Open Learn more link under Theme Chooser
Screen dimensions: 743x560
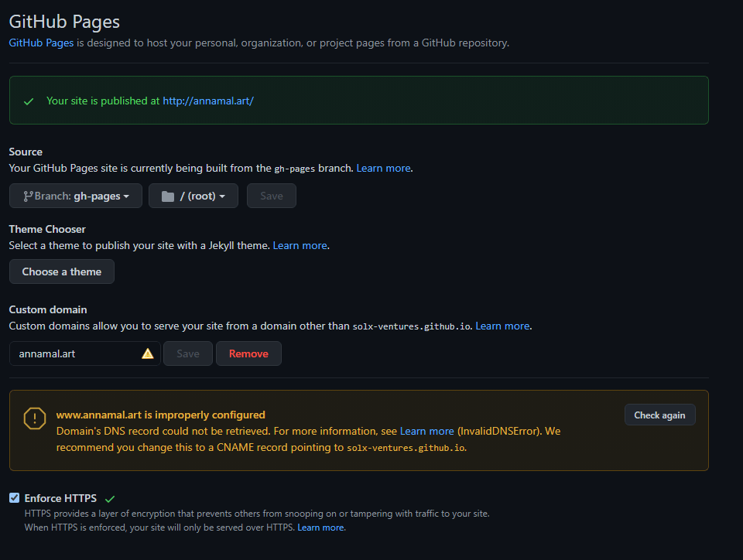point(300,246)
